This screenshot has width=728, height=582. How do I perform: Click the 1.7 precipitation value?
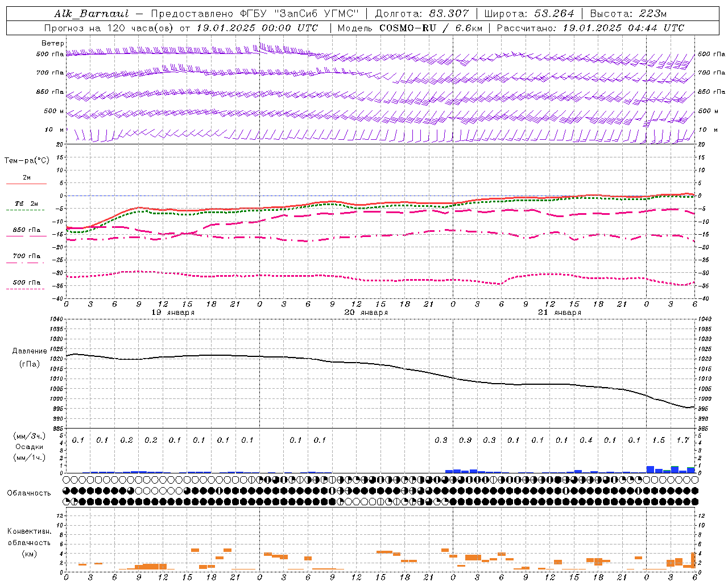(682, 440)
